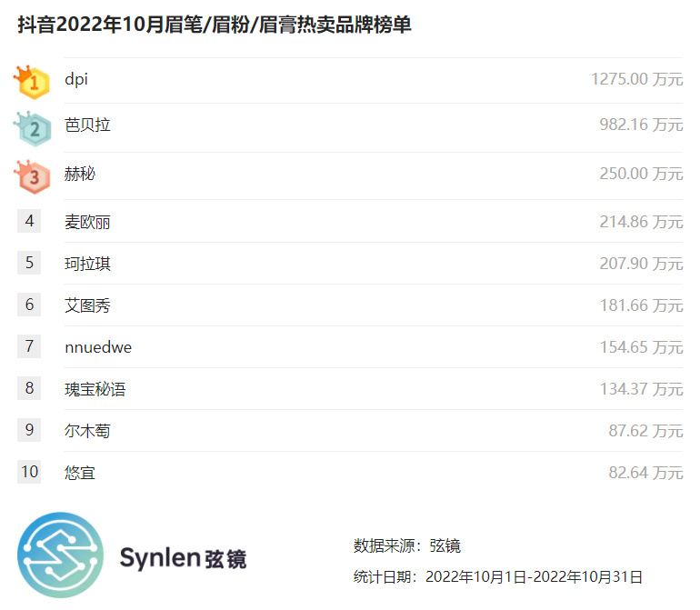Click the sales value 214.86 万元
700x610 pixels.
(642, 222)
